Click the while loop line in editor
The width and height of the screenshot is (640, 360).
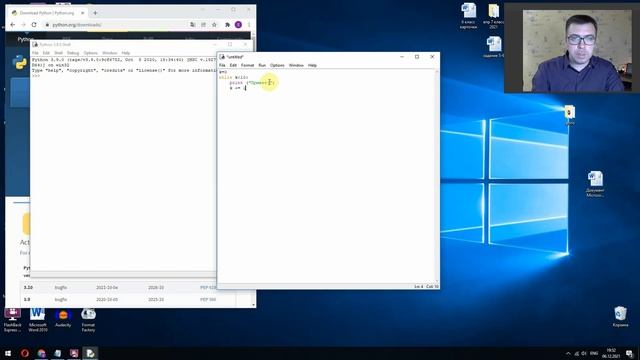pyautogui.click(x=233, y=77)
